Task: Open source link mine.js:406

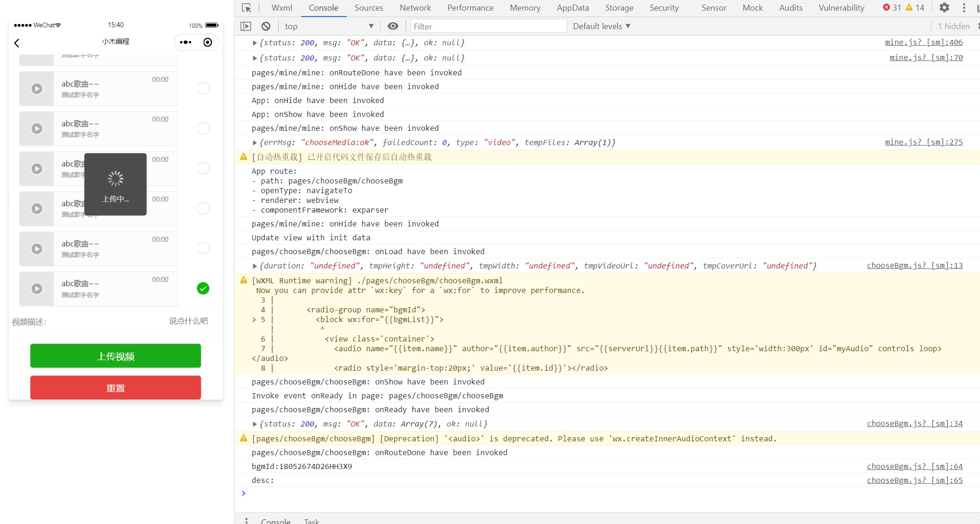Action: (x=924, y=43)
